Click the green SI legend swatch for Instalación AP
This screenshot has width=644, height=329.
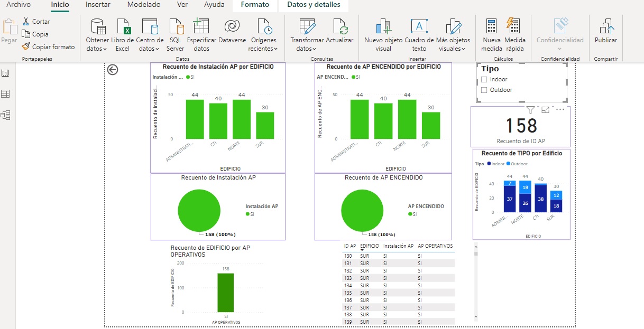pos(247,214)
